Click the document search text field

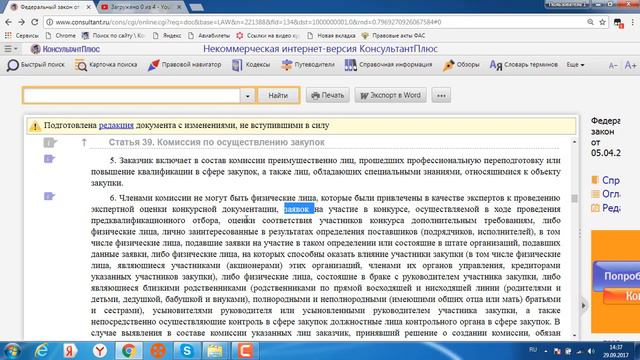coord(131,96)
